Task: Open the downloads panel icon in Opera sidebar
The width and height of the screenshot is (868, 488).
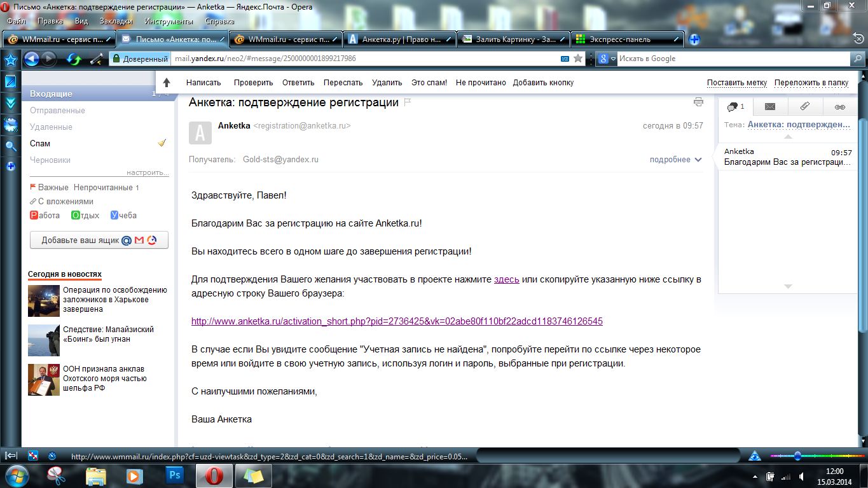Action: (11, 102)
